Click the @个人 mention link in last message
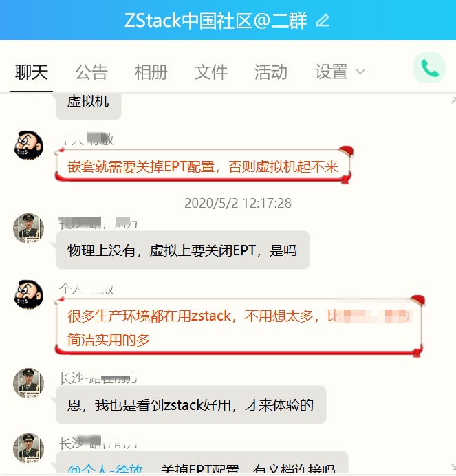The width and height of the screenshot is (456, 476). click(105, 470)
